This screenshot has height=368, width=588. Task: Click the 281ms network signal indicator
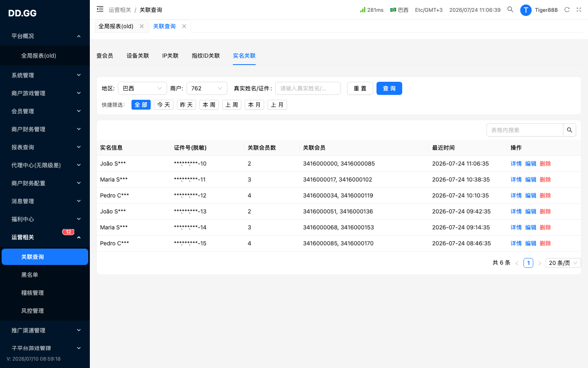click(372, 10)
